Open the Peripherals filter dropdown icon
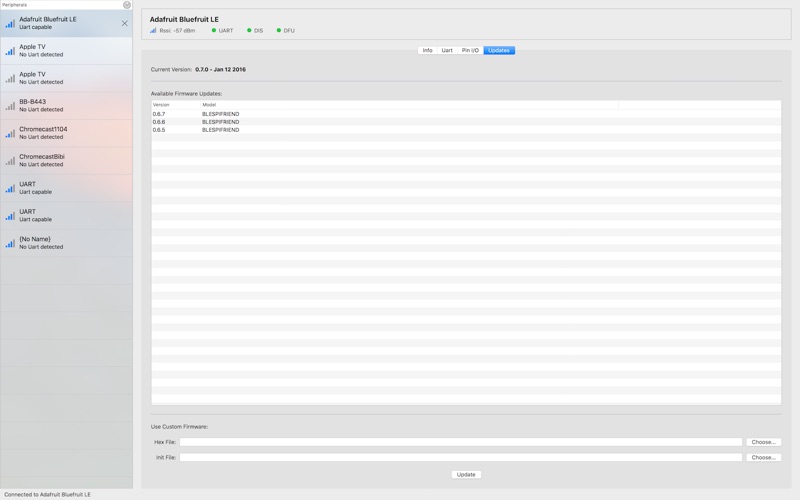Image resolution: width=800 pixels, height=500 pixels. (127, 5)
